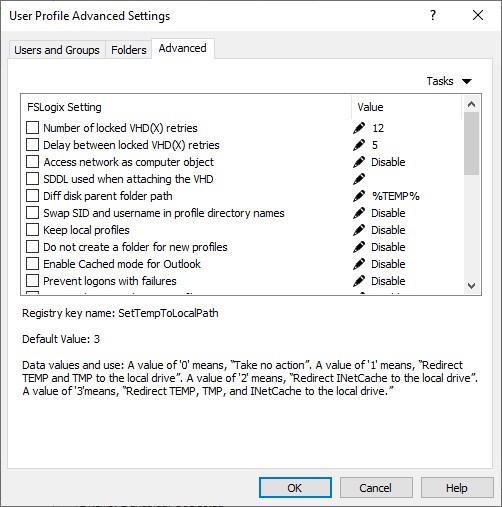This screenshot has width=502, height=507.
Task: Edit Diff disk parent folder path value
Action: tap(359, 196)
